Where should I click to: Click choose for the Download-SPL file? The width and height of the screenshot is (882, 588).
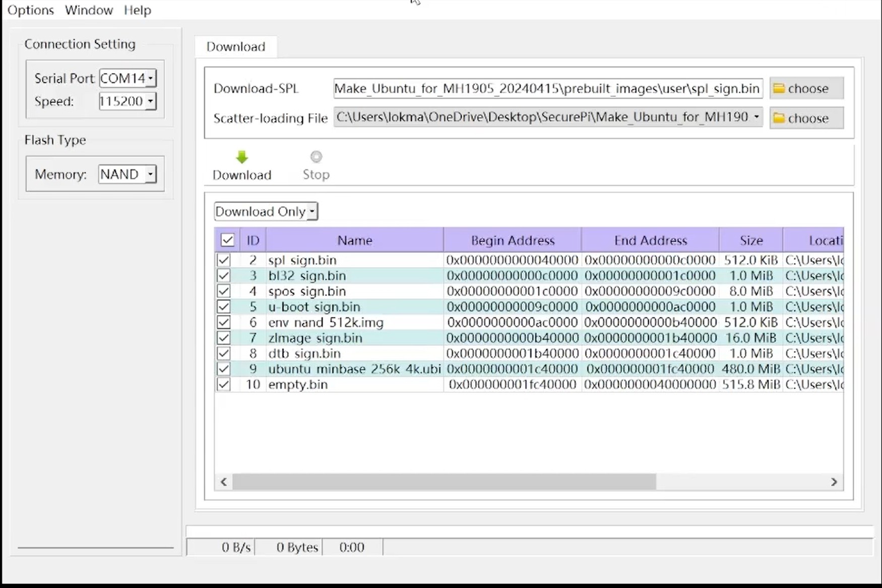click(x=807, y=88)
